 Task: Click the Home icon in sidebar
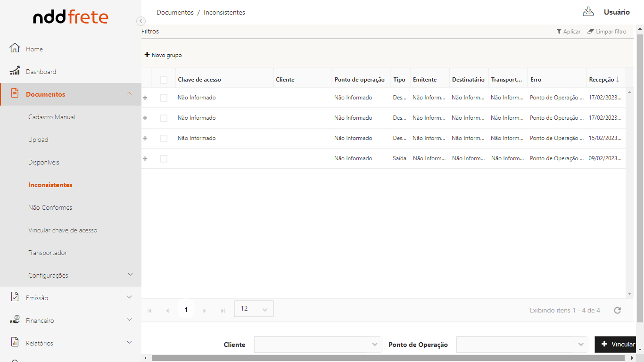(x=15, y=49)
